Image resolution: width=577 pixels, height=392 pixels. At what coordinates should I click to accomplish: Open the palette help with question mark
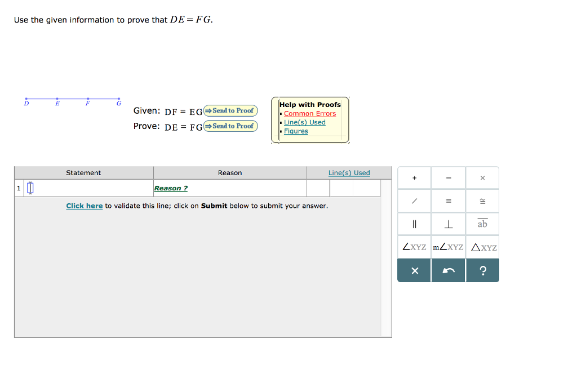tap(482, 270)
